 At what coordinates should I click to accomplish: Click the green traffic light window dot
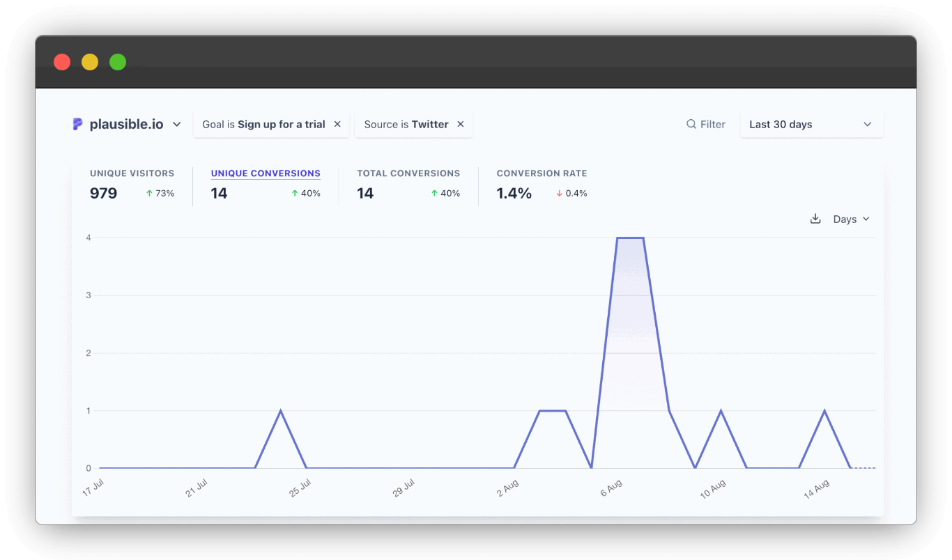118,62
